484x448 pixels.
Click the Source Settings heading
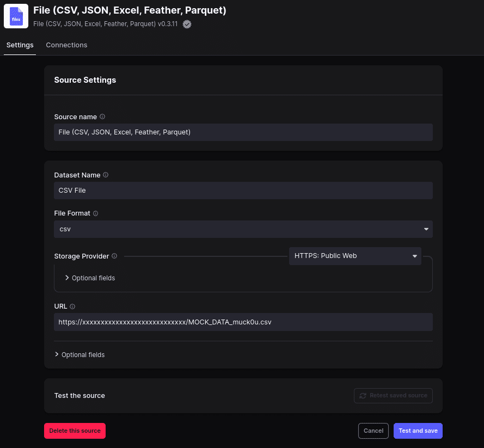85,80
